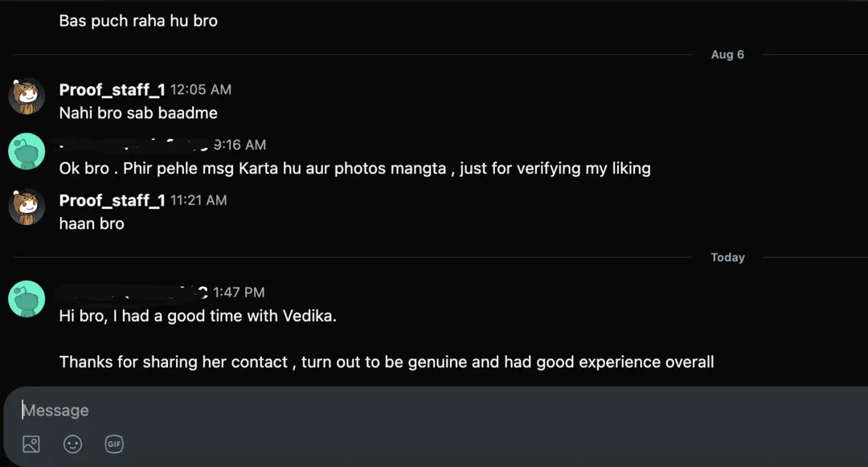
Task: Click Proof_staff_1 avatar beside 12:05 AM message
Action: (26, 96)
